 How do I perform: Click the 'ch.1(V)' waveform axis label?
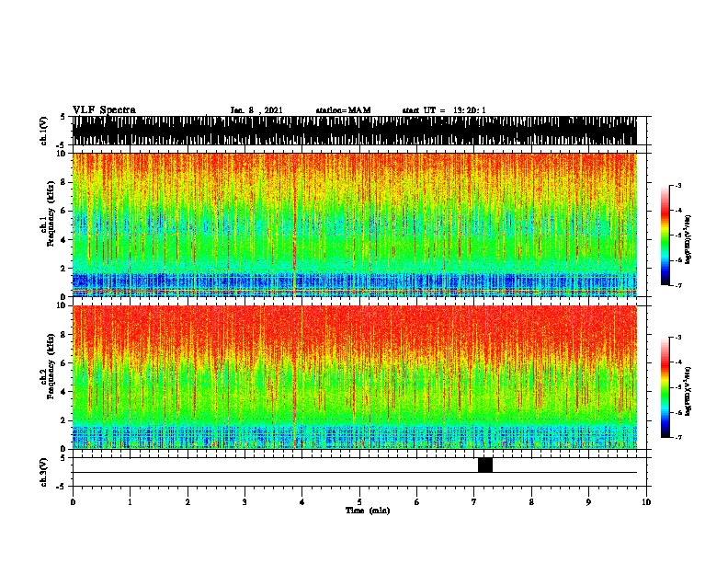[43, 131]
